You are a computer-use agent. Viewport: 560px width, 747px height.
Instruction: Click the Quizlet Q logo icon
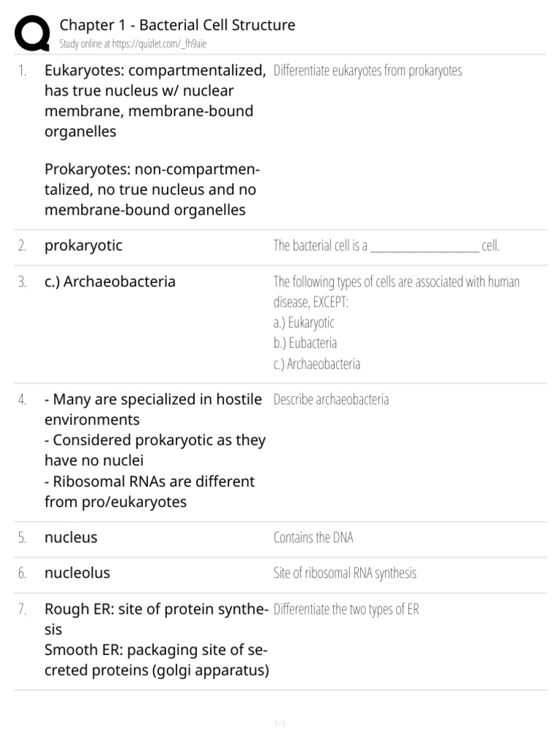click(x=31, y=34)
